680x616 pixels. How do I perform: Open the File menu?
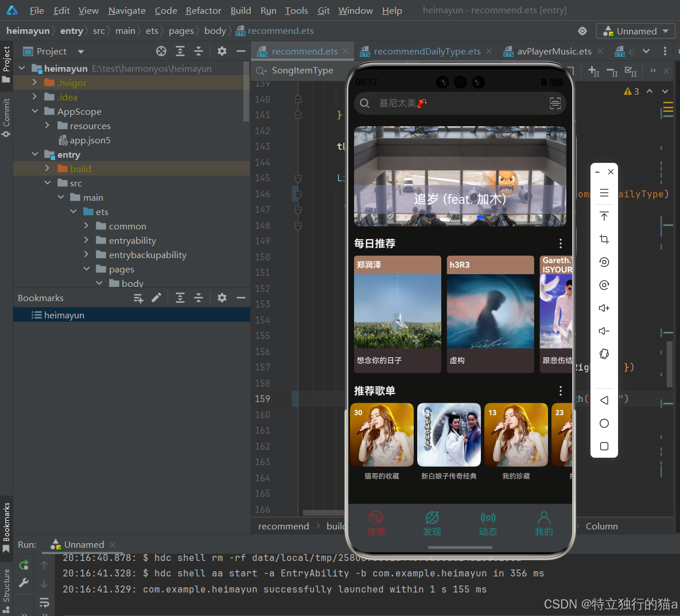pyautogui.click(x=36, y=10)
